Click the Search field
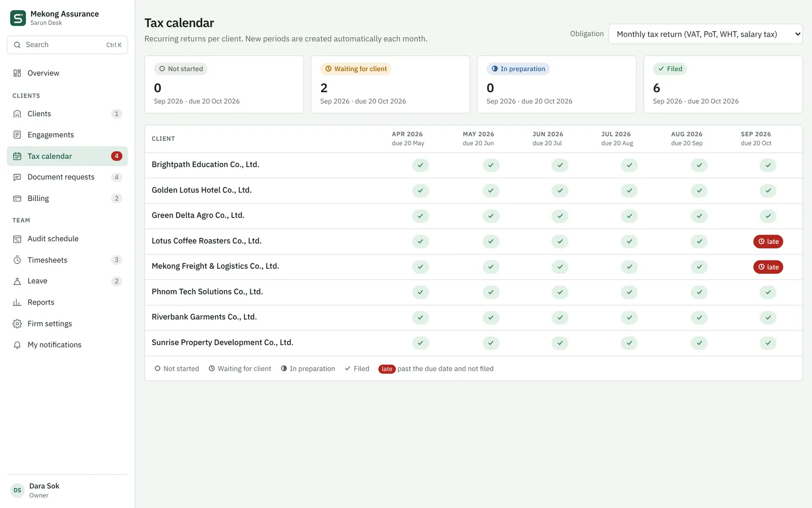Viewport: 812px width, 508px height. [67, 45]
